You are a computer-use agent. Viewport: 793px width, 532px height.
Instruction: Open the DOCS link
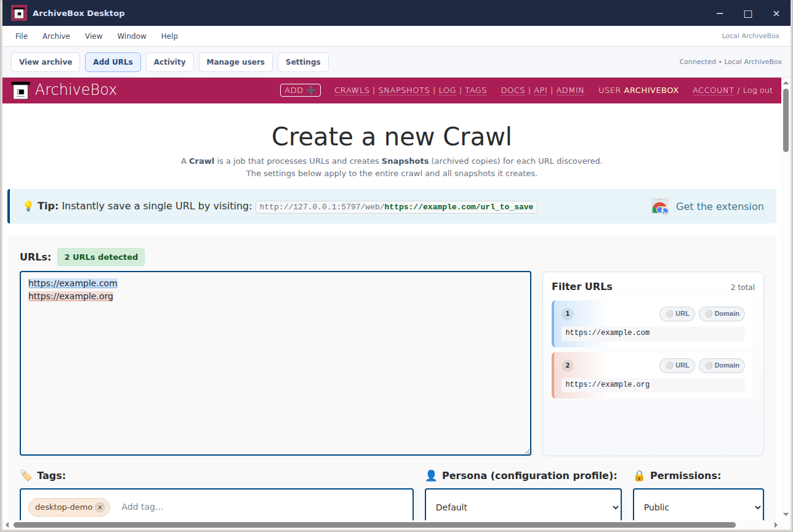513,91
